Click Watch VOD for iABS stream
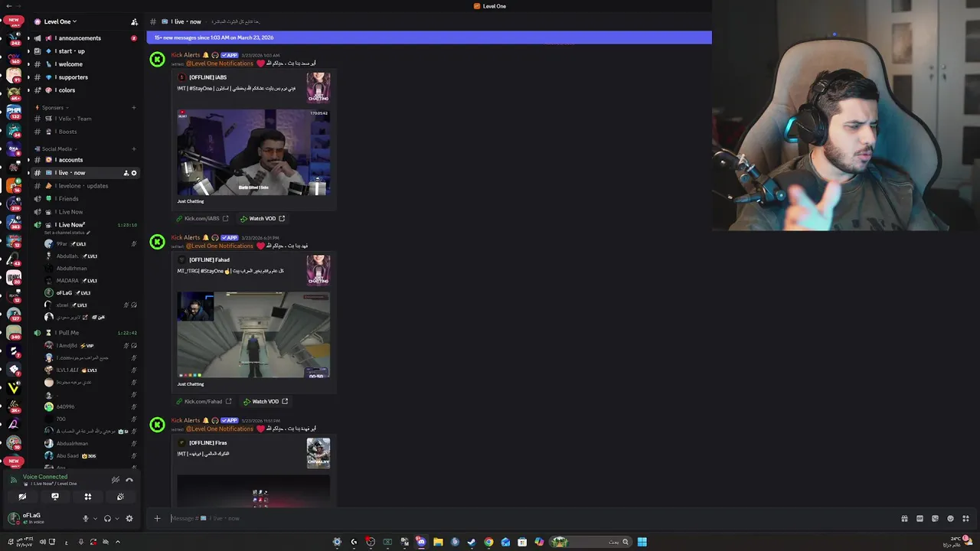The image size is (980, 551). [263, 219]
